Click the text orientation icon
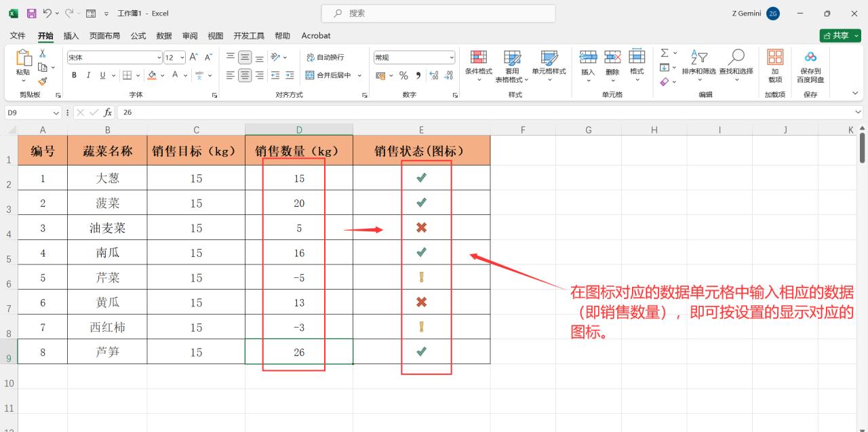Viewport: 868px width, 432px height. [275, 57]
